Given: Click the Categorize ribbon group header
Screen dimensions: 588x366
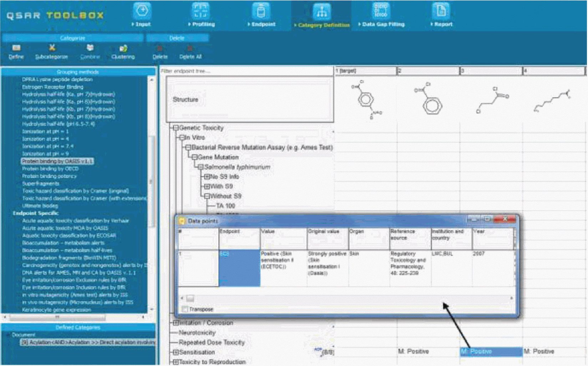Looking at the screenshot, I should click(72, 38).
